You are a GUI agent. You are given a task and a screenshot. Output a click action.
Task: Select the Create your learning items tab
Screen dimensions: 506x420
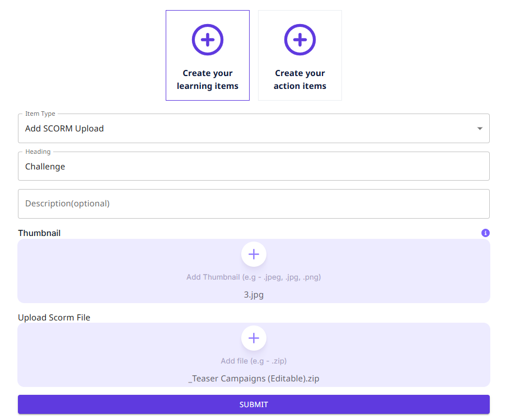click(208, 55)
